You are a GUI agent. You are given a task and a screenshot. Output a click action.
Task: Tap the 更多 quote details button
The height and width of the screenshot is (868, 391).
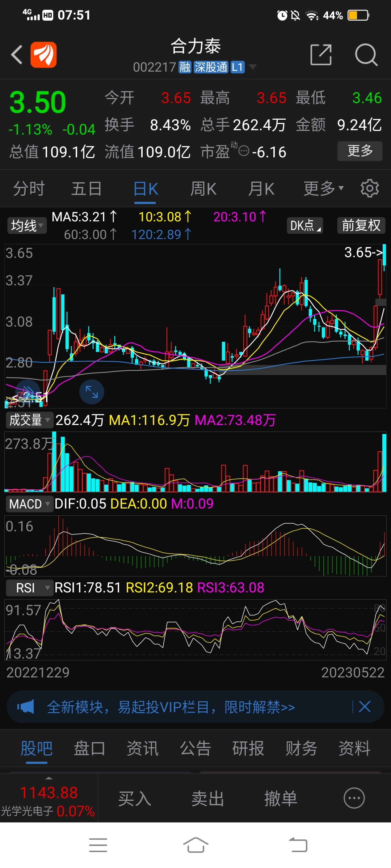tap(360, 151)
